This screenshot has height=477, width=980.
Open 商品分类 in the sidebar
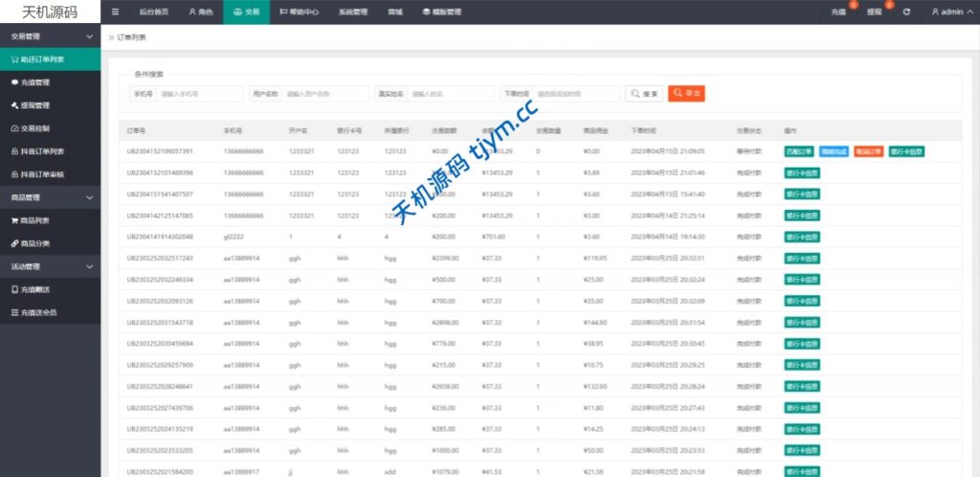tap(34, 243)
